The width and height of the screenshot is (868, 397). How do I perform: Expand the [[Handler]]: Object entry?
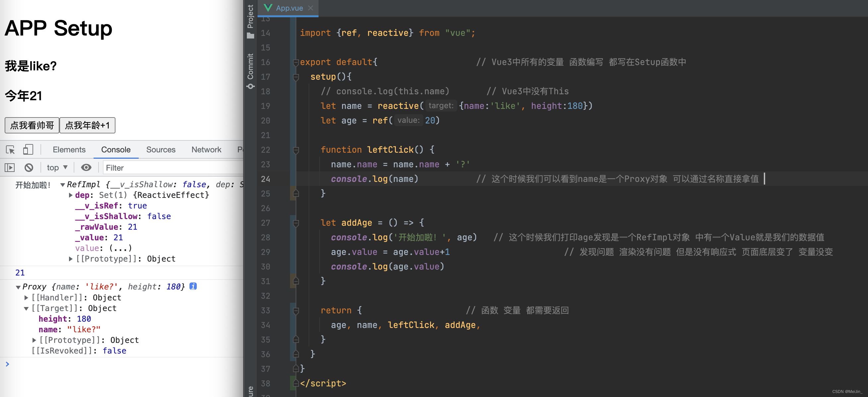coord(26,297)
